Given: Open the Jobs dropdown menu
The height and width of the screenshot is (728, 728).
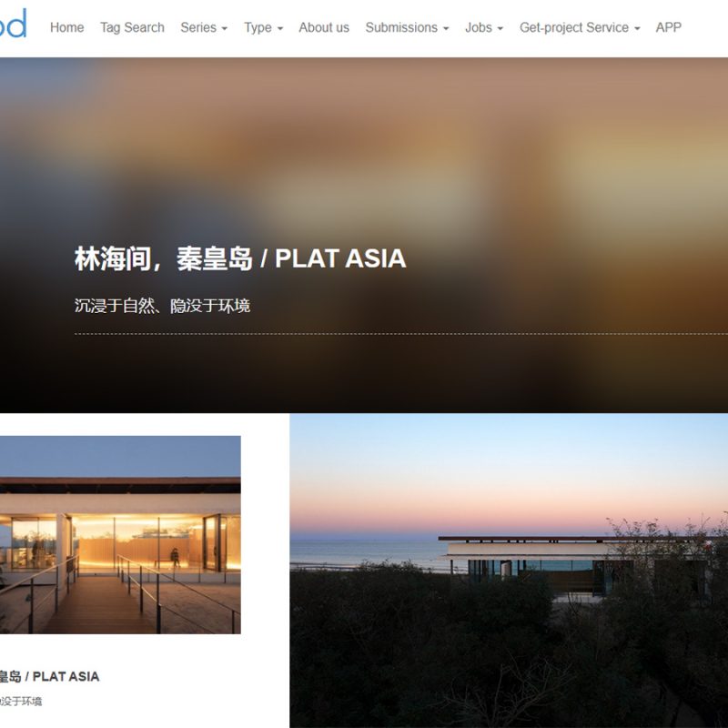Looking at the screenshot, I should (x=484, y=28).
